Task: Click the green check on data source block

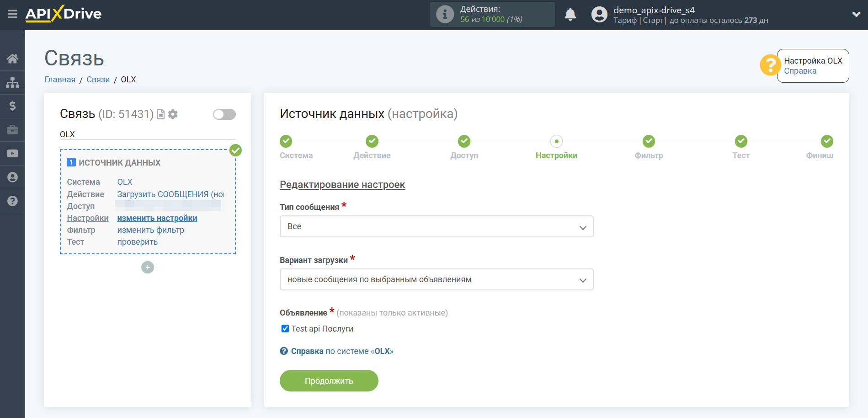Action: point(235,150)
